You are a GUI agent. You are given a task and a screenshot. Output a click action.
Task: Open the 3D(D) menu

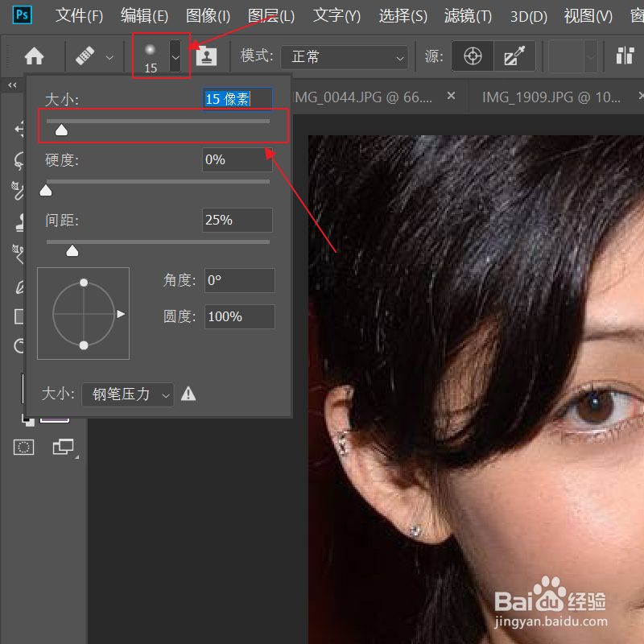[x=529, y=16]
